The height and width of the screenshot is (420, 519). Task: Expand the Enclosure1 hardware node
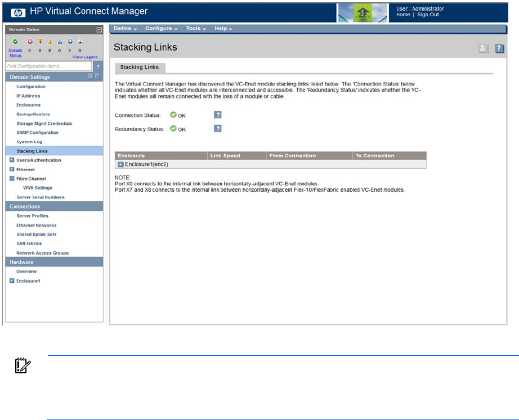click(x=12, y=281)
